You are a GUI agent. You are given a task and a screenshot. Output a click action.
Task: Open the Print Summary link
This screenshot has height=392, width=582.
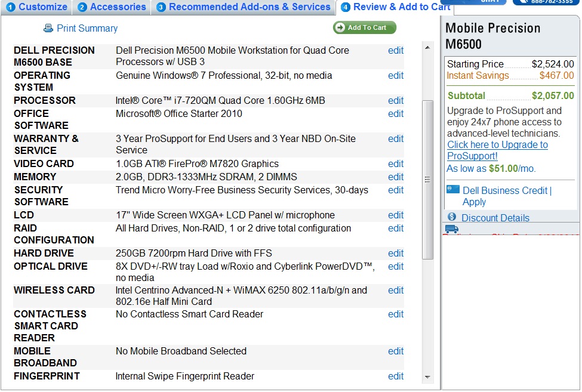pyautogui.click(x=87, y=28)
